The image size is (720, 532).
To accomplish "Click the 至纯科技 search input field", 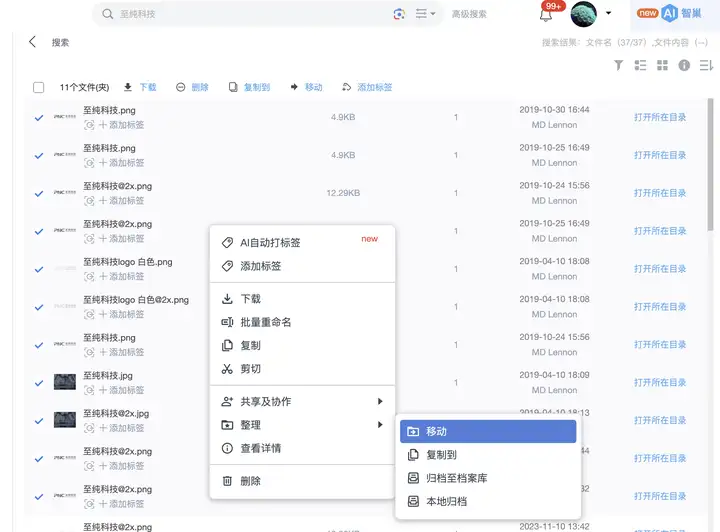I will [x=248, y=14].
